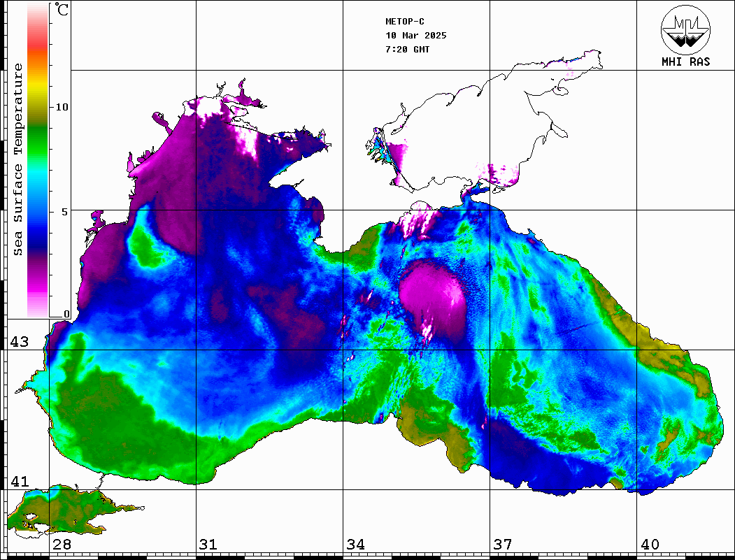Viewport: 735px width, 560px height.
Task: Click the date 10 Mar 2025
Action: [416, 36]
